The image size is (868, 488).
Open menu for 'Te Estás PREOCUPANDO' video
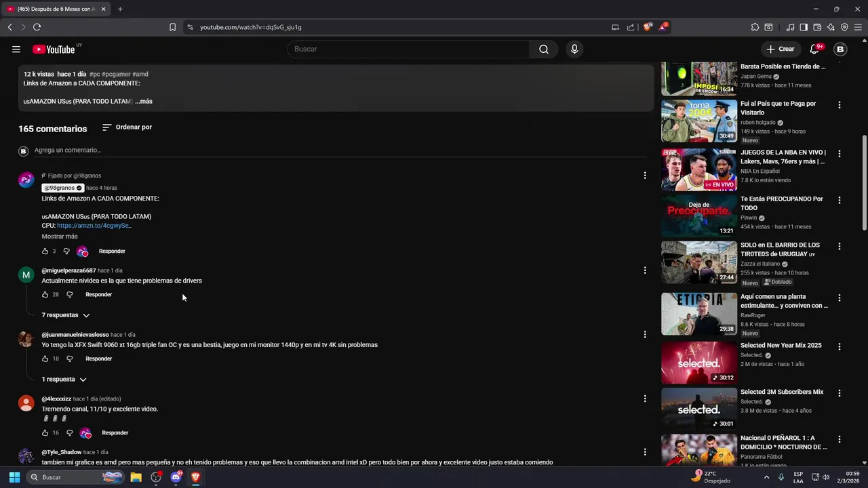click(840, 201)
